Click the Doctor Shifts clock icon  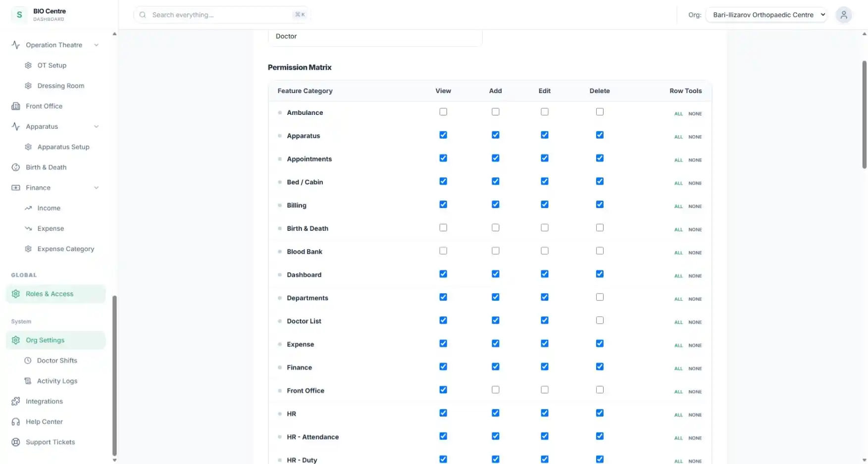pos(28,361)
